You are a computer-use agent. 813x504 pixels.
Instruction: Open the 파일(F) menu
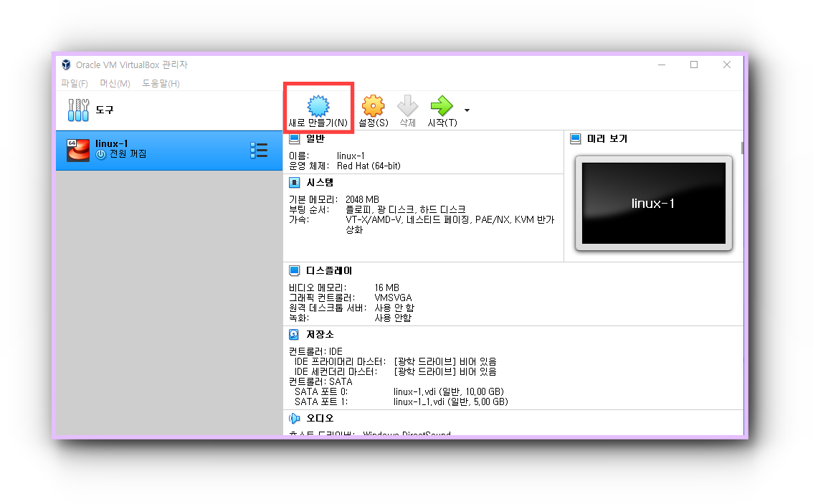[75, 83]
